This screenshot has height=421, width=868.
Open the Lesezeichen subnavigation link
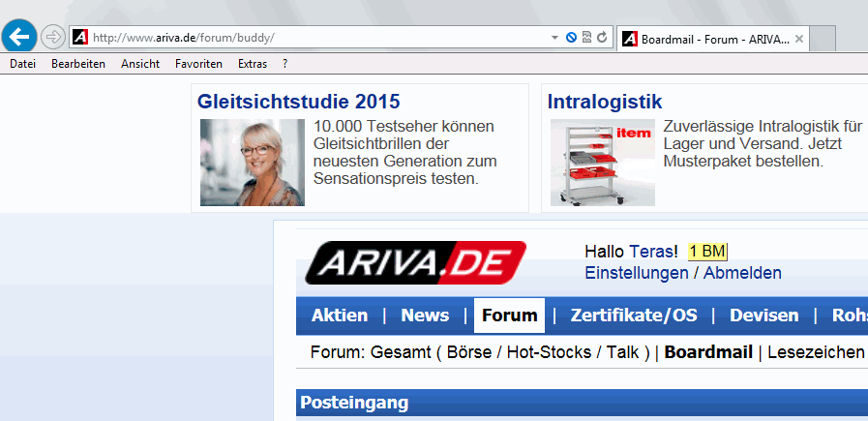[x=816, y=352]
